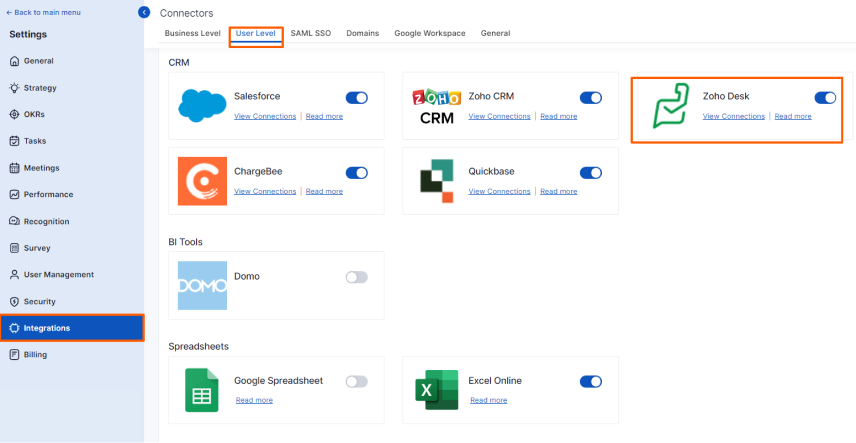The height and width of the screenshot is (443, 856).
Task: View Connections for Zoho Desk
Action: [x=734, y=116]
